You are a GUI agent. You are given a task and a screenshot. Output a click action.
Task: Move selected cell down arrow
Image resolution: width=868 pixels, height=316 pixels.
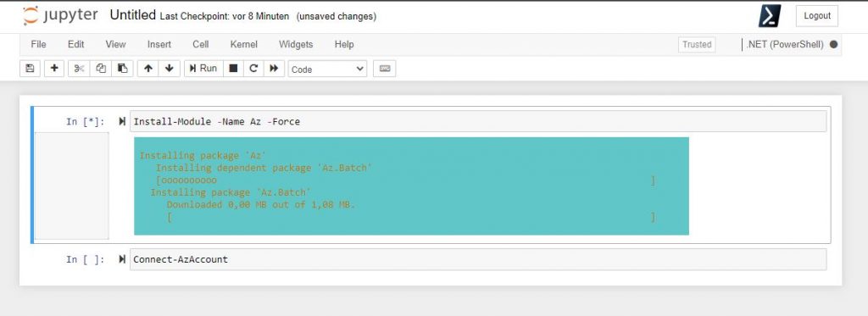coord(170,69)
